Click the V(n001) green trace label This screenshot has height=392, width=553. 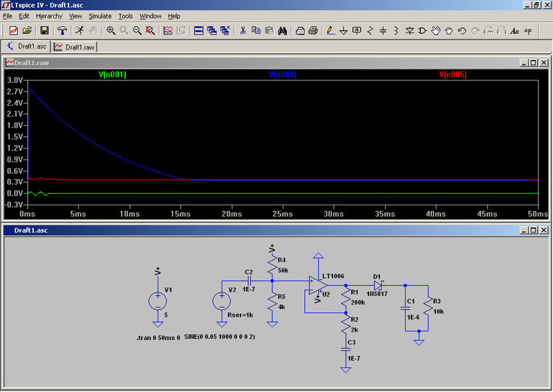(x=112, y=75)
